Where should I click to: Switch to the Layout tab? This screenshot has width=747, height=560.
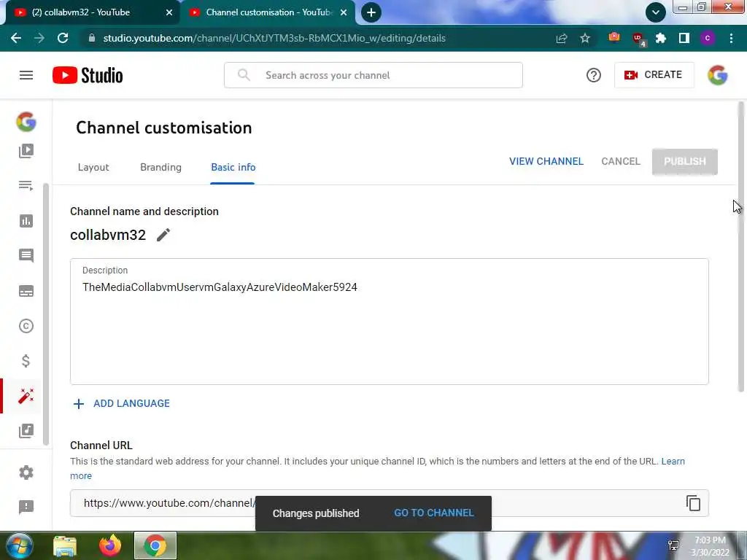pyautogui.click(x=93, y=167)
